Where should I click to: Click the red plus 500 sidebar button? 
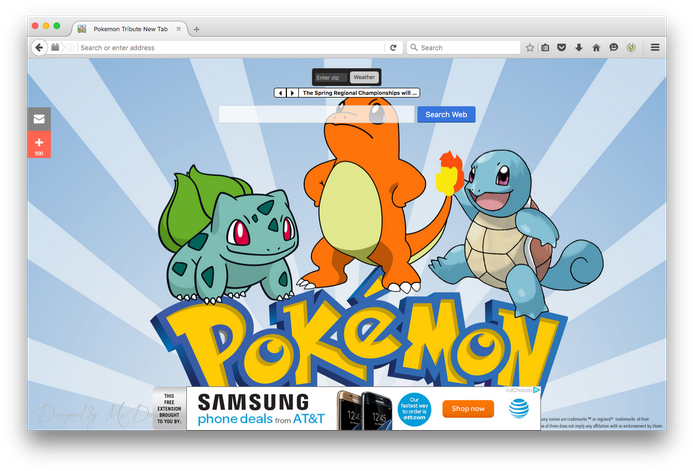point(39,144)
